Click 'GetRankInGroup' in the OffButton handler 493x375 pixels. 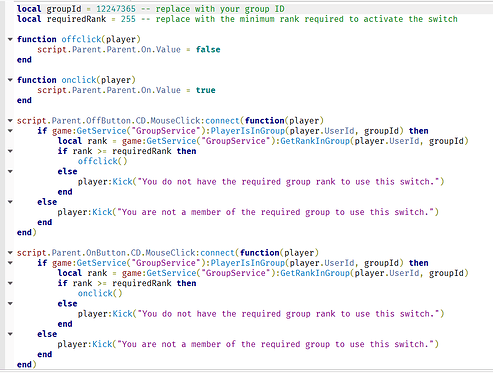click(315, 141)
